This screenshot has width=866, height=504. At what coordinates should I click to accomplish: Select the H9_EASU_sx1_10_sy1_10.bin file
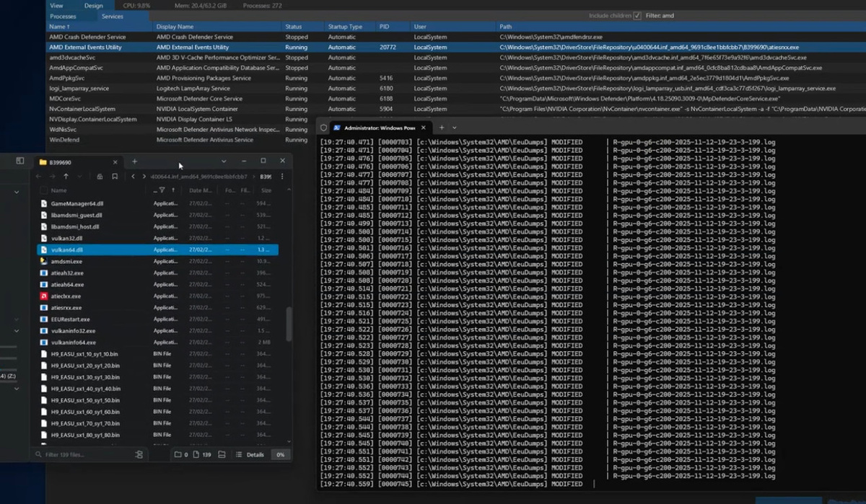[157, 353]
